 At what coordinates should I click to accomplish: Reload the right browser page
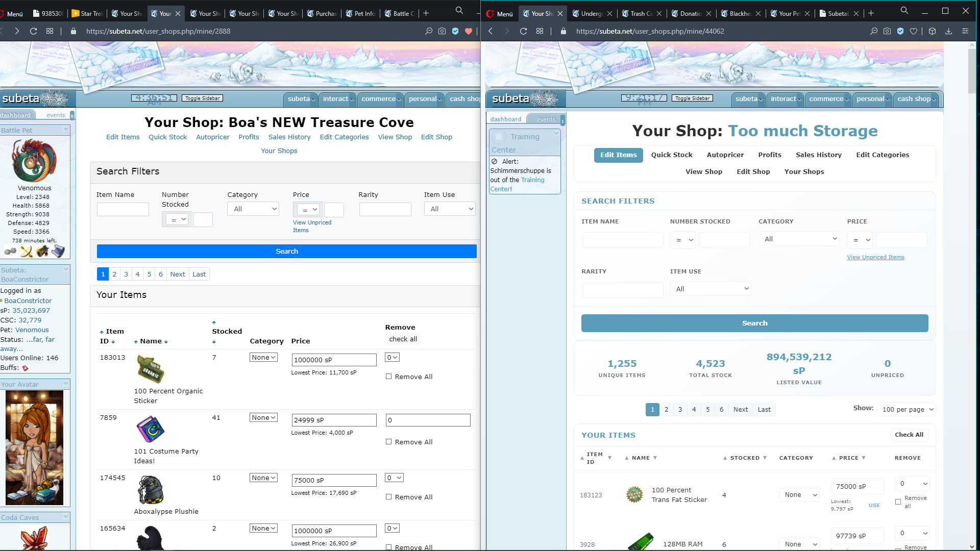[523, 31]
